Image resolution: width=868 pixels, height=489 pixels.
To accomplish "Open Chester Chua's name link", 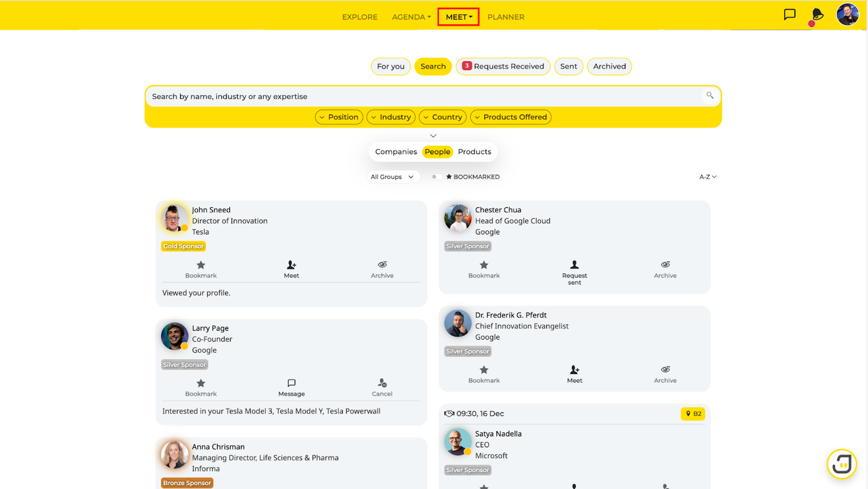I will point(498,210).
